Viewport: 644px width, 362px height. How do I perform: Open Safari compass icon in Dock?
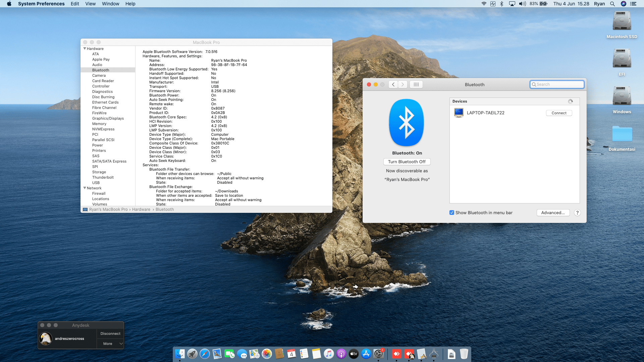point(205,354)
